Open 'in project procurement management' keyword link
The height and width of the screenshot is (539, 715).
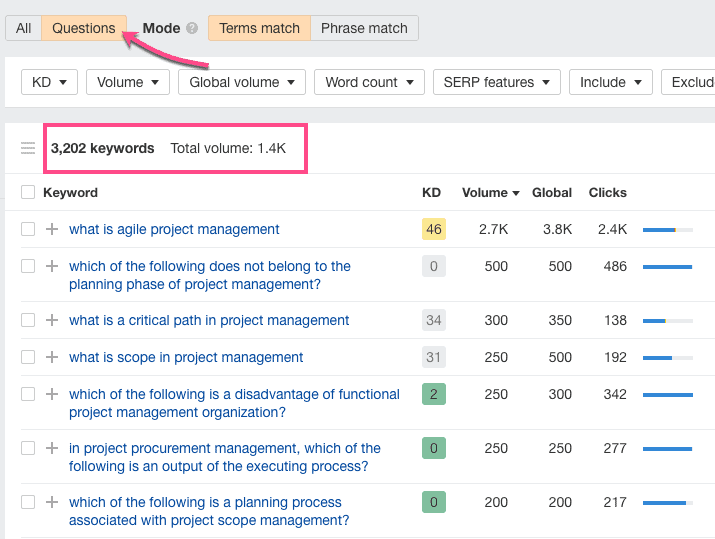click(x=224, y=457)
